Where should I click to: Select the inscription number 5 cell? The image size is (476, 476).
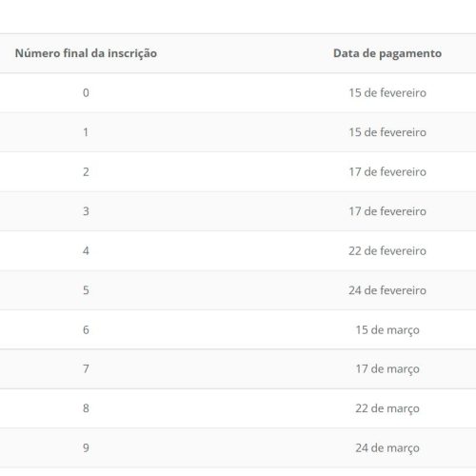86,290
